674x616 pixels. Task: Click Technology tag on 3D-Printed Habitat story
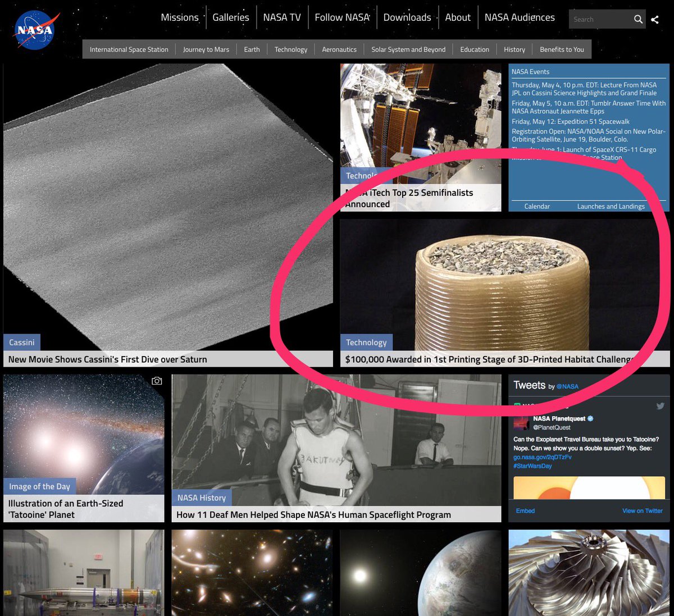click(366, 343)
